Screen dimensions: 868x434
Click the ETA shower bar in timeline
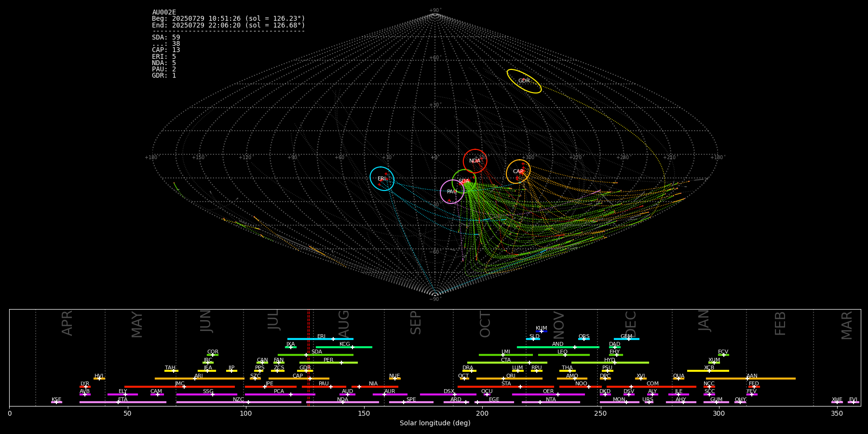[x=123, y=402]
